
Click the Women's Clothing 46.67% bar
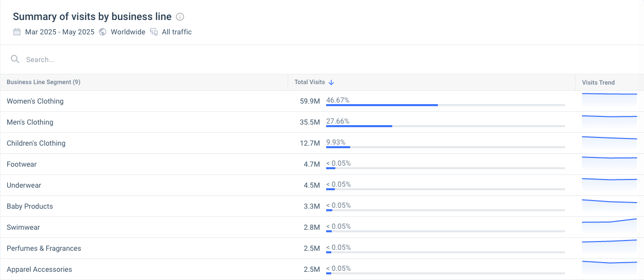(x=382, y=105)
